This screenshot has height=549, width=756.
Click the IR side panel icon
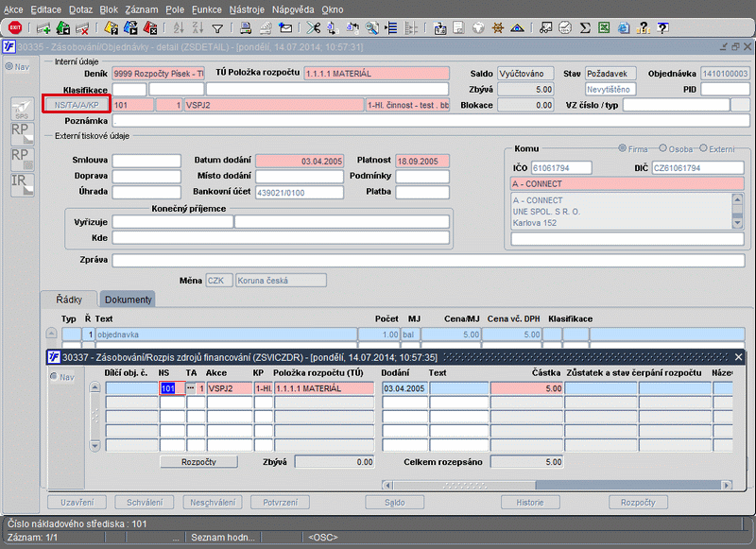coord(22,184)
